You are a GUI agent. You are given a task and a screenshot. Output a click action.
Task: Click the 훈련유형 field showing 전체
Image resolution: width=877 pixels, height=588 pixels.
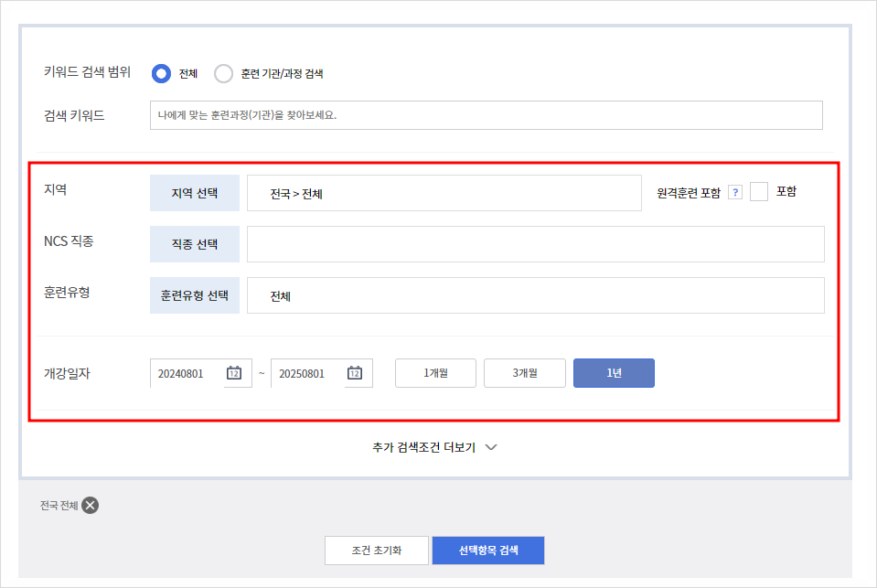[536, 295]
